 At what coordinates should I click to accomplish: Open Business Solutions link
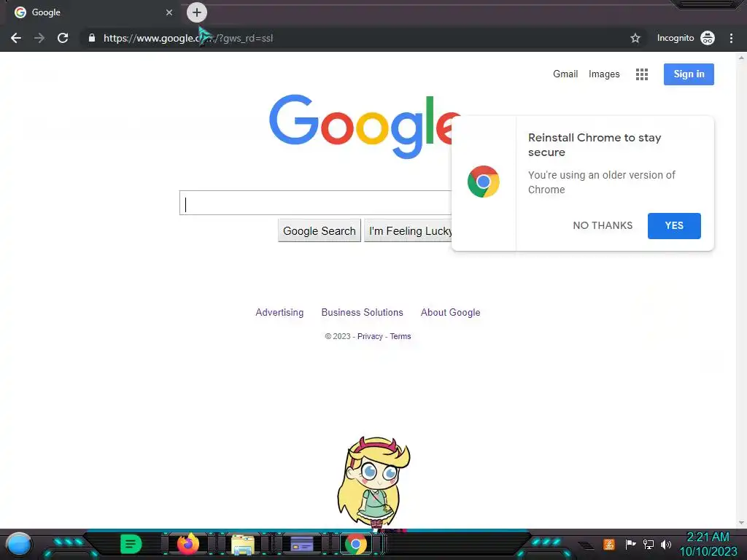(x=362, y=312)
